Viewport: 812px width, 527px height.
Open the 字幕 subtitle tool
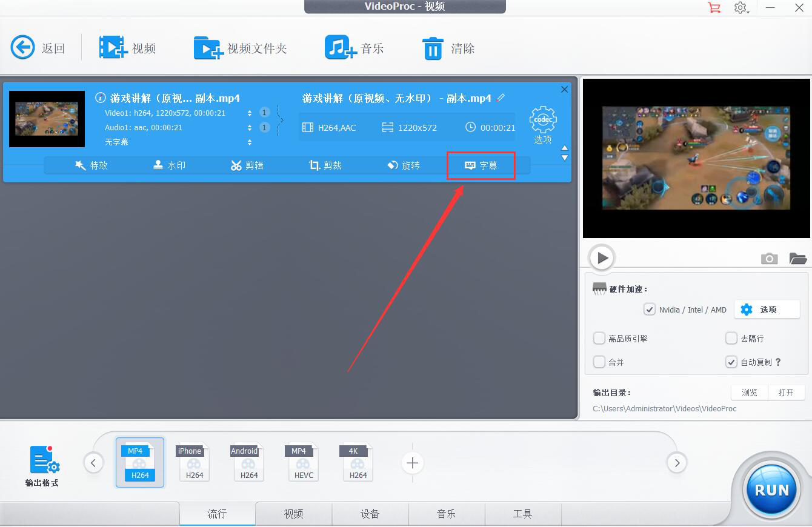[x=481, y=165]
